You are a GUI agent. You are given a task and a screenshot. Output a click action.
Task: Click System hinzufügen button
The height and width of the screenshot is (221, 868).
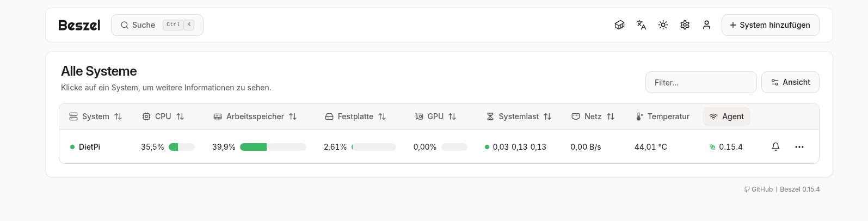pos(770,25)
